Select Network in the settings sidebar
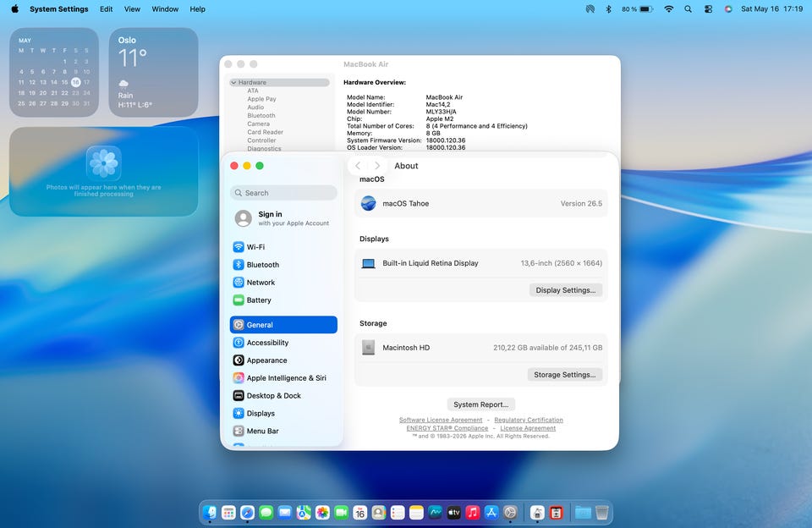 (x=283, y=283)
